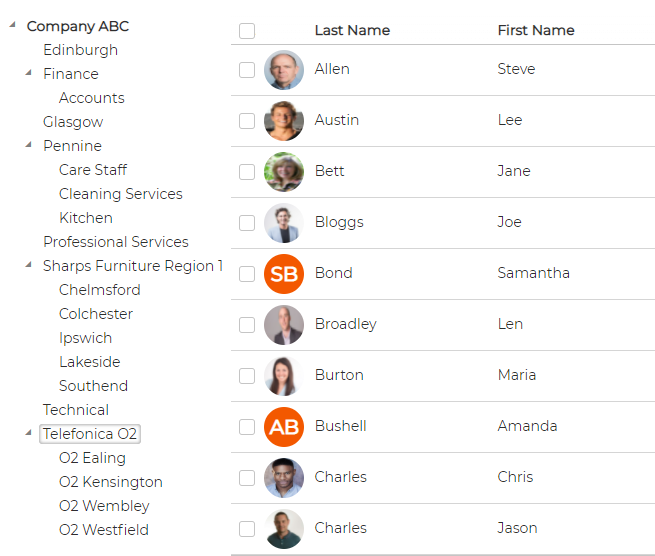Open Lee Austin's profile picture

284,121
